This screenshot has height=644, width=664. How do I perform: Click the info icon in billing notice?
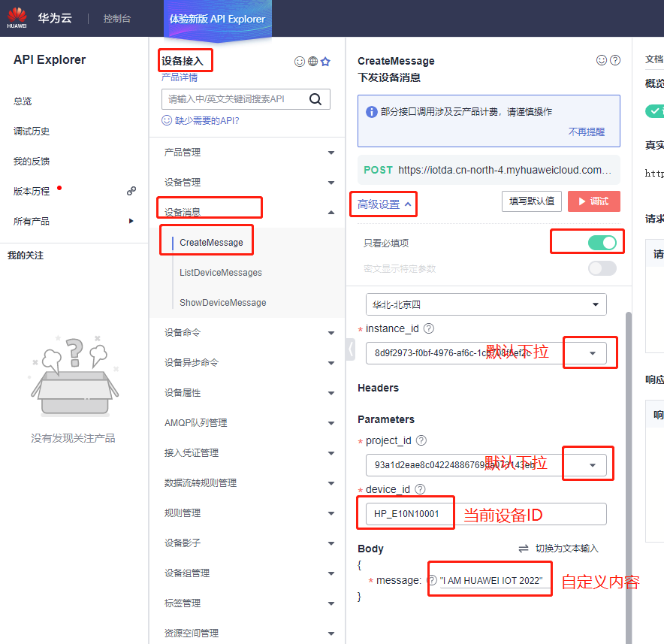pyautogui.click(x=371, y=112)
